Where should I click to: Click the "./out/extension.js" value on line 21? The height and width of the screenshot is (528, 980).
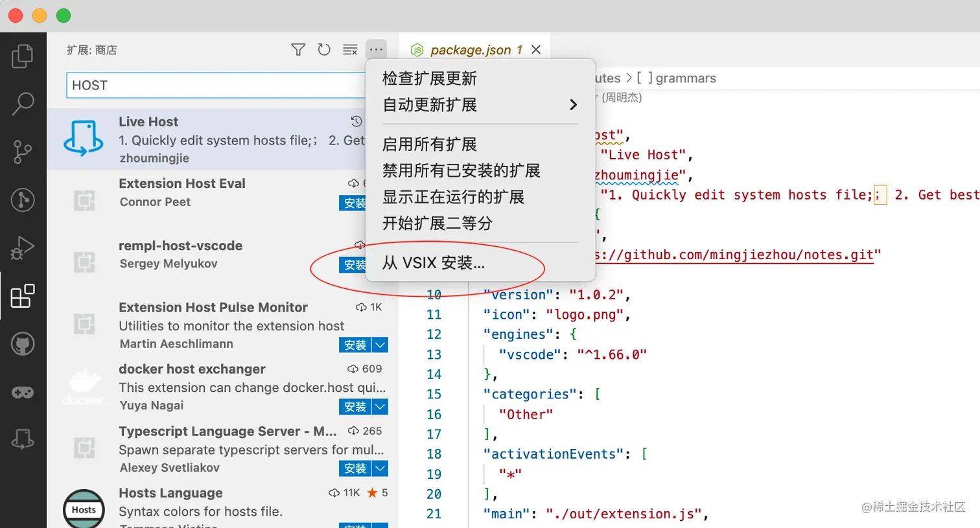[x=624, y=514]
